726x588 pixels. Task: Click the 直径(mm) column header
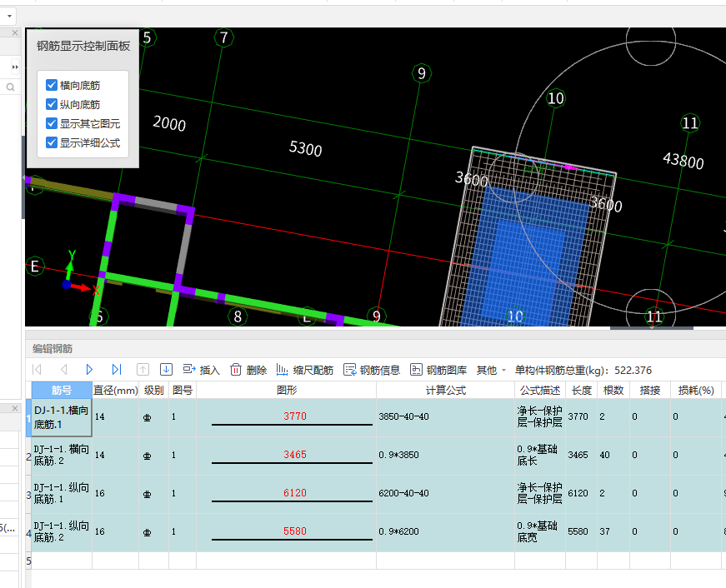115,390
